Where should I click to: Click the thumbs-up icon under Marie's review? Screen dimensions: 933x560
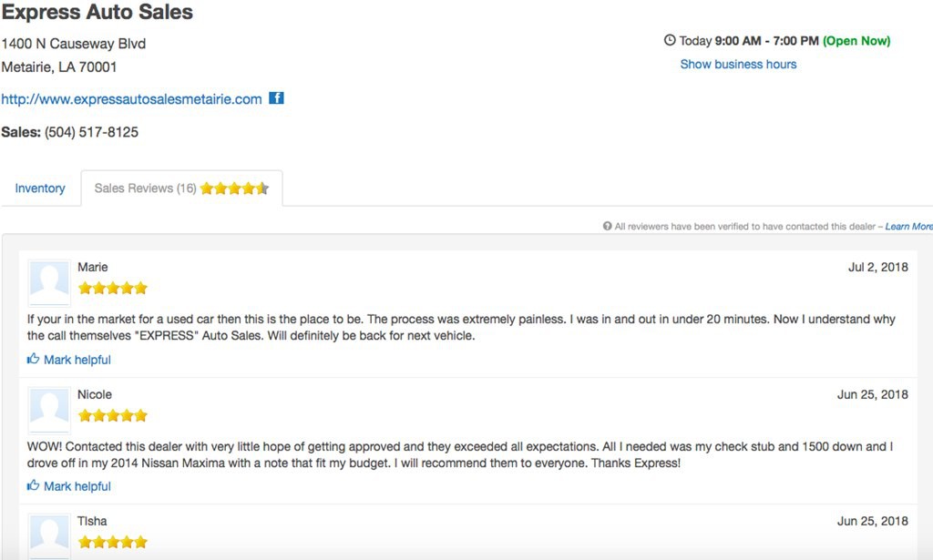tap(34, 359)
